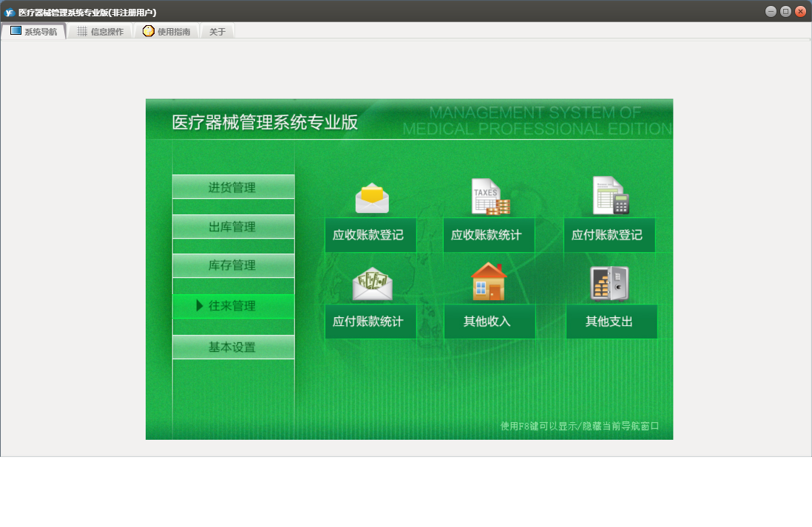Select 往来管理 in the sidebar
This screenshot has height=527, width=812.
233,306
